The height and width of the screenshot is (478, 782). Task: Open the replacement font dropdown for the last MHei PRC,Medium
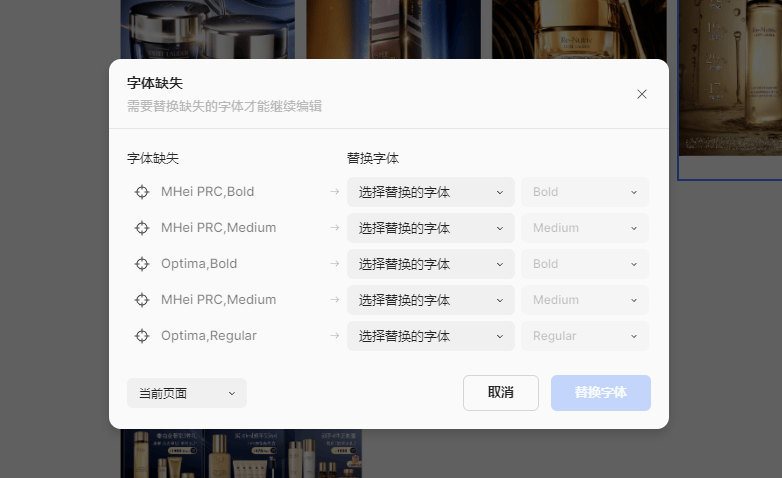click(430, 300)
